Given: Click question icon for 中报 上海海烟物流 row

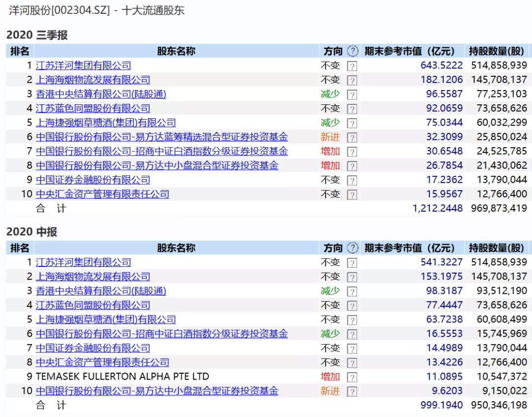Looking at the screenshot, I should (352, 277).
